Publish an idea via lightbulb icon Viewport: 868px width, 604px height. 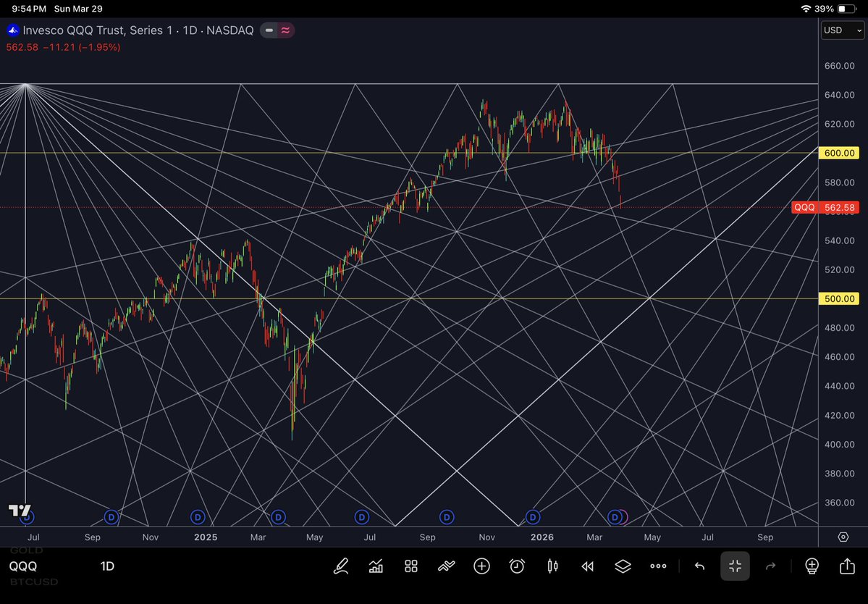pyautogui.click(x=812, y=566)
